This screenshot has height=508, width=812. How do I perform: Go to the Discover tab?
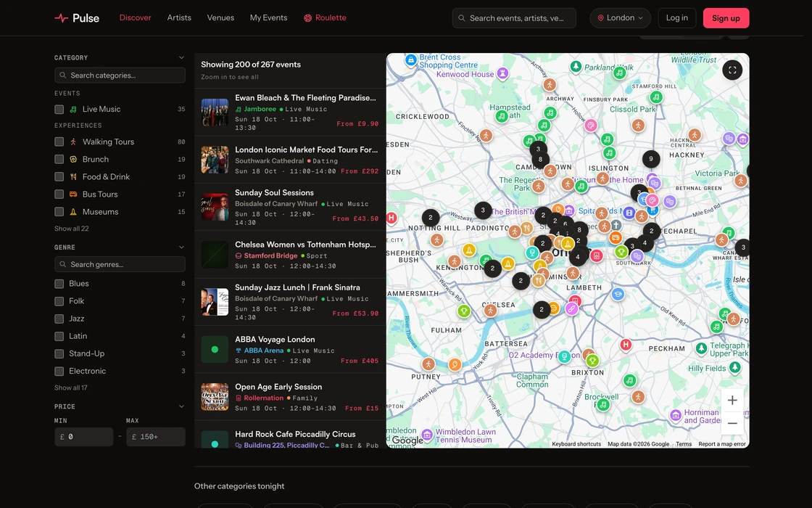(135, 17)
